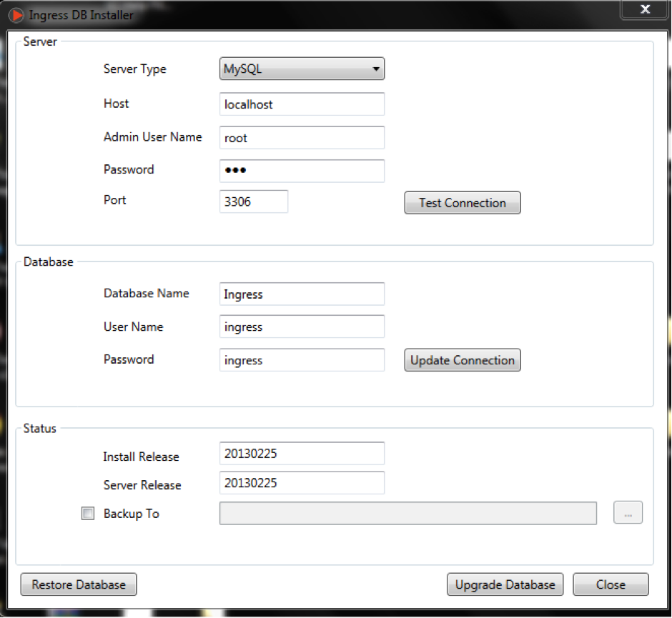Click the Ingress DB Installer title bar icon
Viewport: 672px width, 618px height.
[16, 14]
